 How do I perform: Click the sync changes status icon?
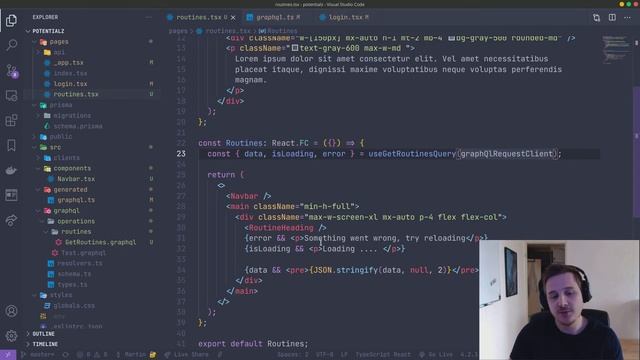pos(65,355)
